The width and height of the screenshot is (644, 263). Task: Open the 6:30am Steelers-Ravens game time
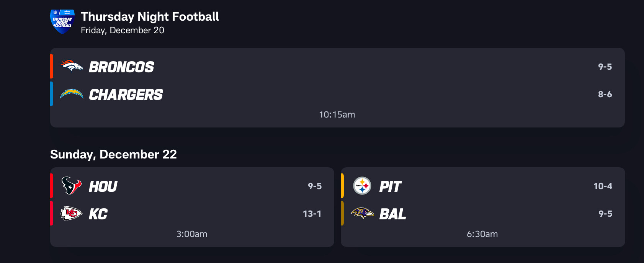coord(482,234)
